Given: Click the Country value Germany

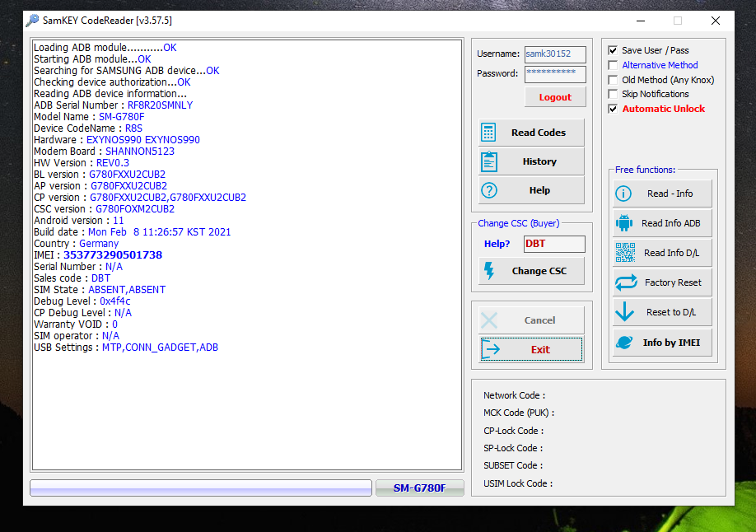Looking at the screenshot, I should 99,244.
